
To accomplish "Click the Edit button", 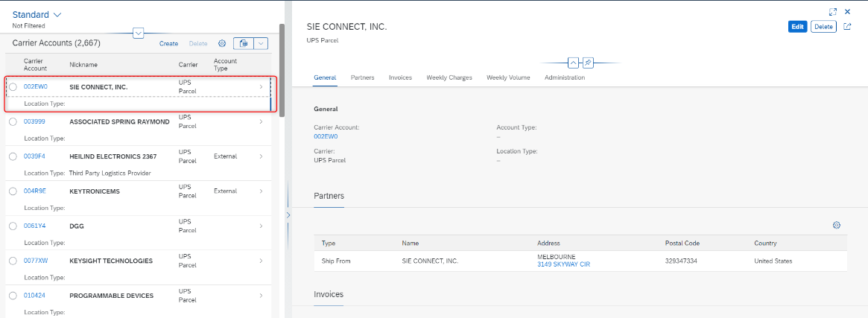I will 797,27.
